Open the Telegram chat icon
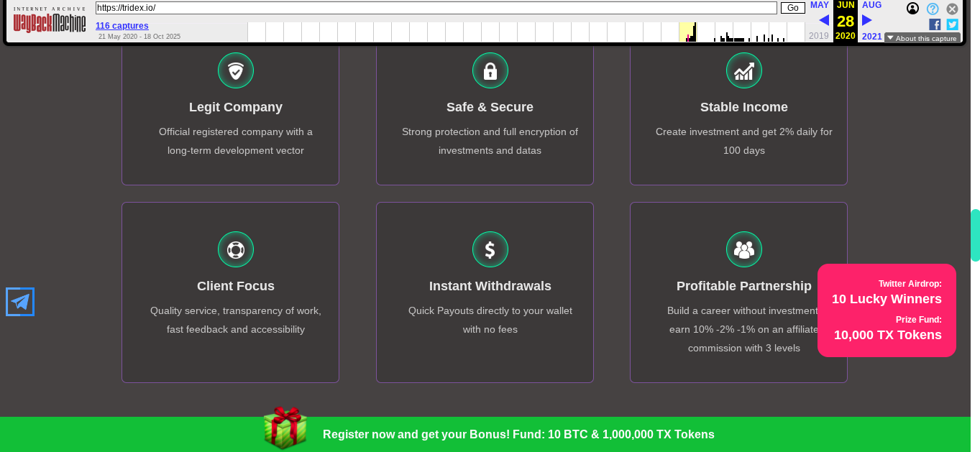 (20, 302)
